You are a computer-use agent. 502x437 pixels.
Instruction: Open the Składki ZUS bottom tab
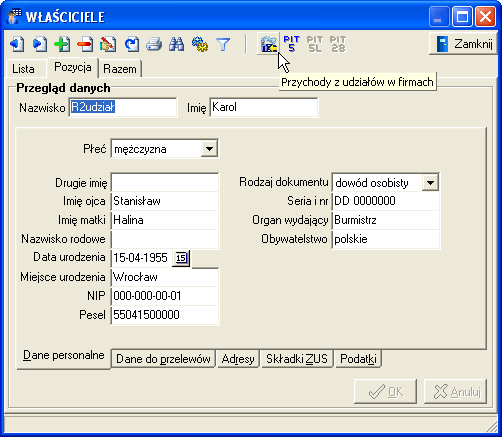pyautogui.click(x=297, y=359)
